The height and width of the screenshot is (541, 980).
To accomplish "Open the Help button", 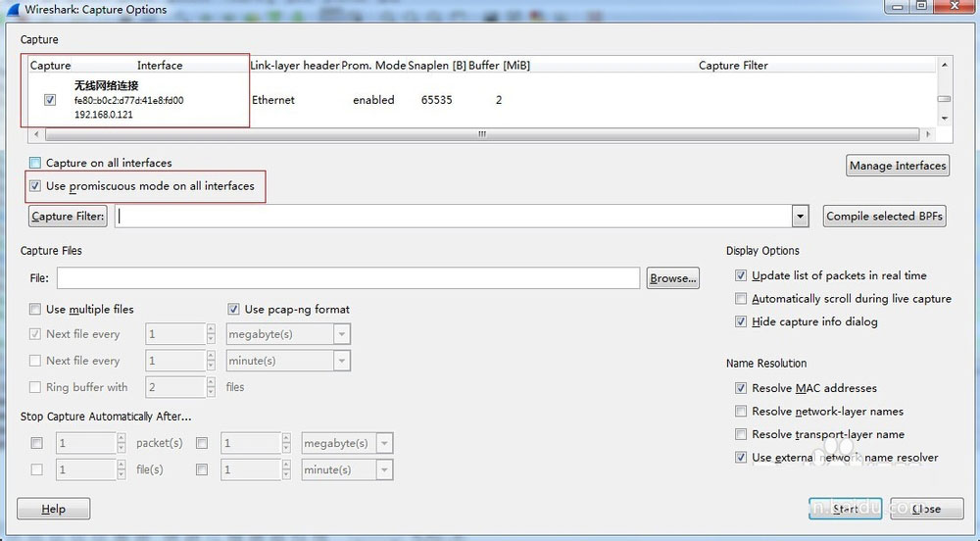I will [x=53, y=509].
